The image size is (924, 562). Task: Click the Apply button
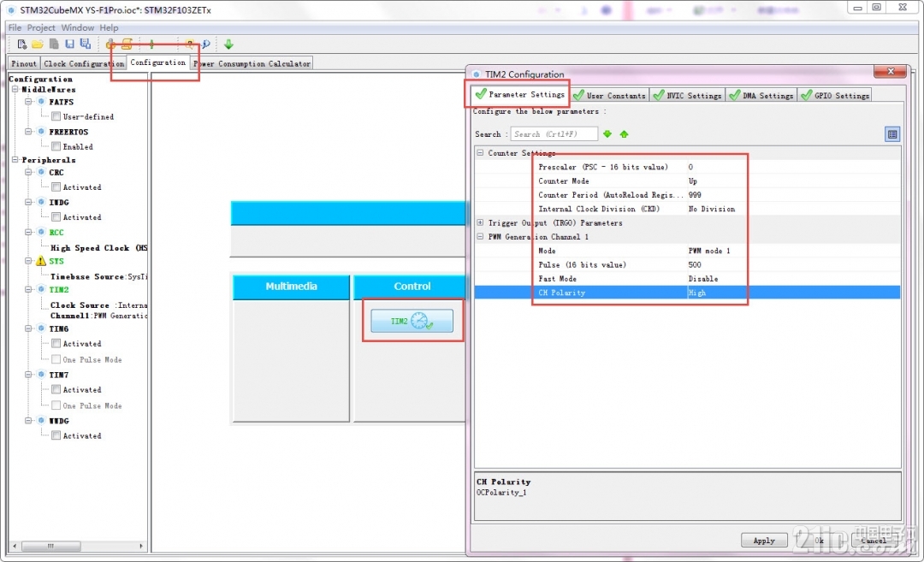coord(764,541)
